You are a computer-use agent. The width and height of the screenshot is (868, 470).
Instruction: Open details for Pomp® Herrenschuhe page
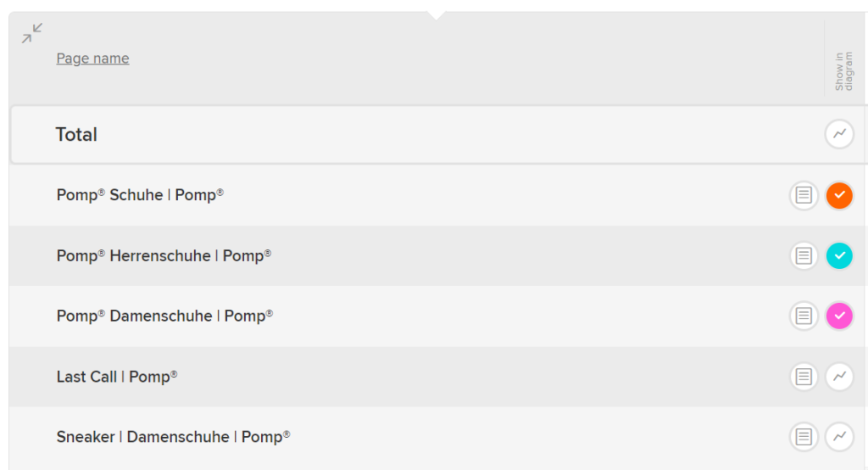pyautogui.click(x=804, y=256)
